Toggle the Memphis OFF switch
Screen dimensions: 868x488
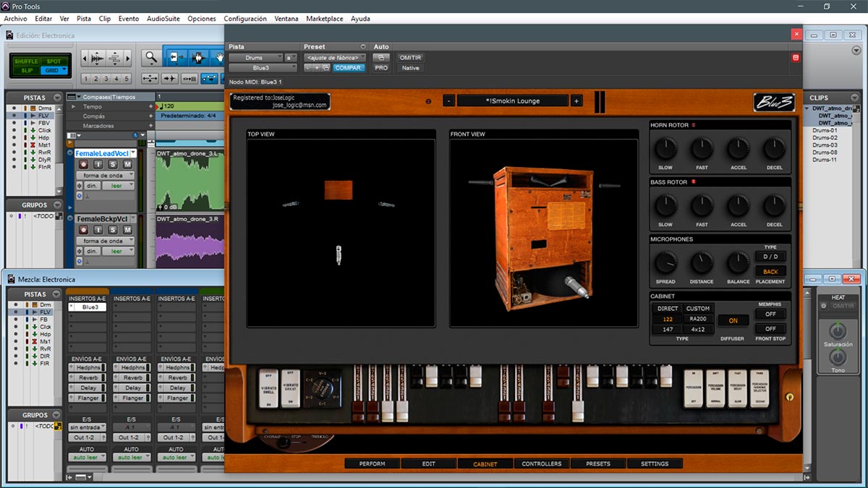point(770,314)
